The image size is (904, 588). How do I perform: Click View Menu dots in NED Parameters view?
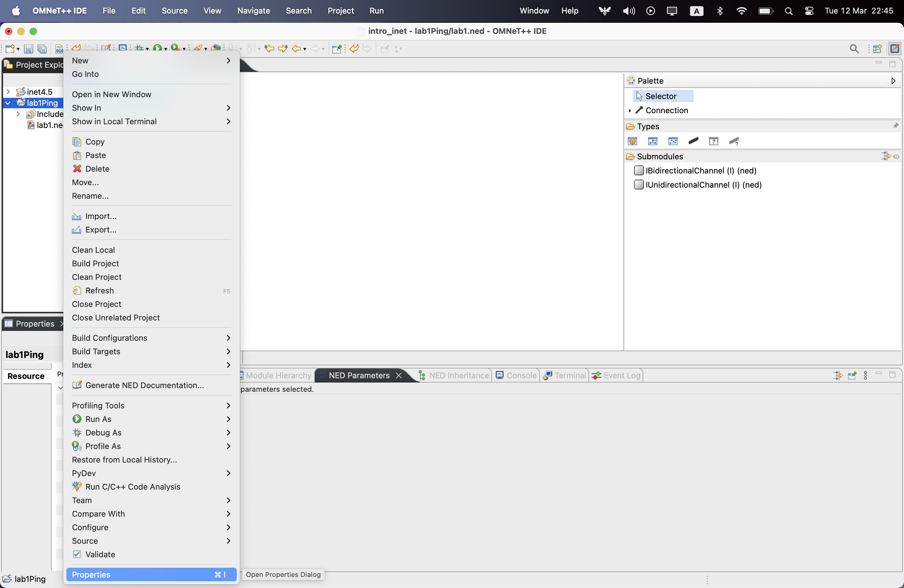coord(865,375)
